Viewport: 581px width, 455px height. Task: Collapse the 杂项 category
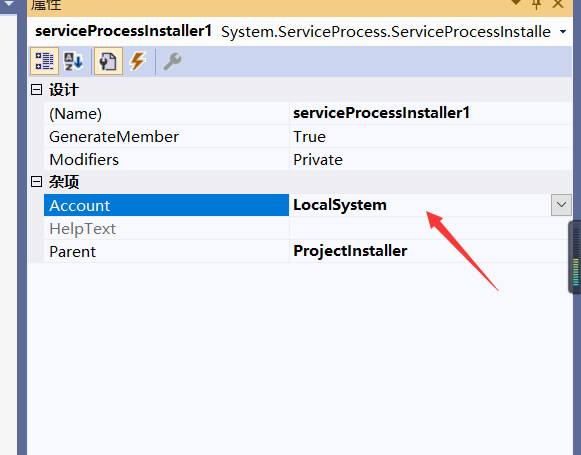point(36,182)
